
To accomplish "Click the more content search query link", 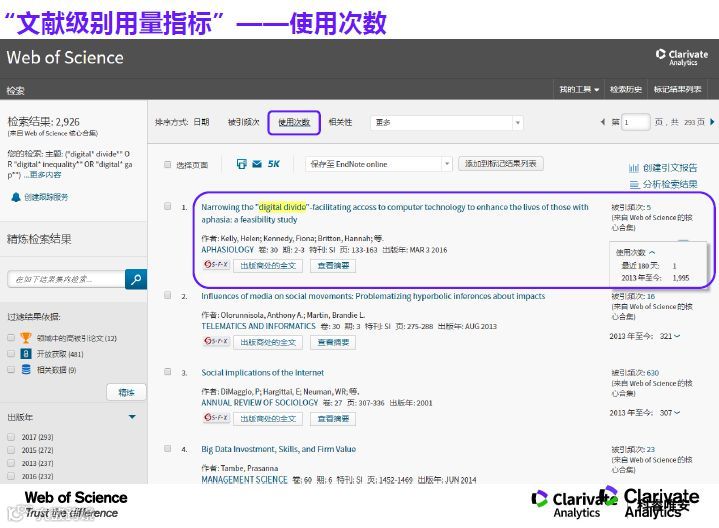I will (x=43, y=175).
